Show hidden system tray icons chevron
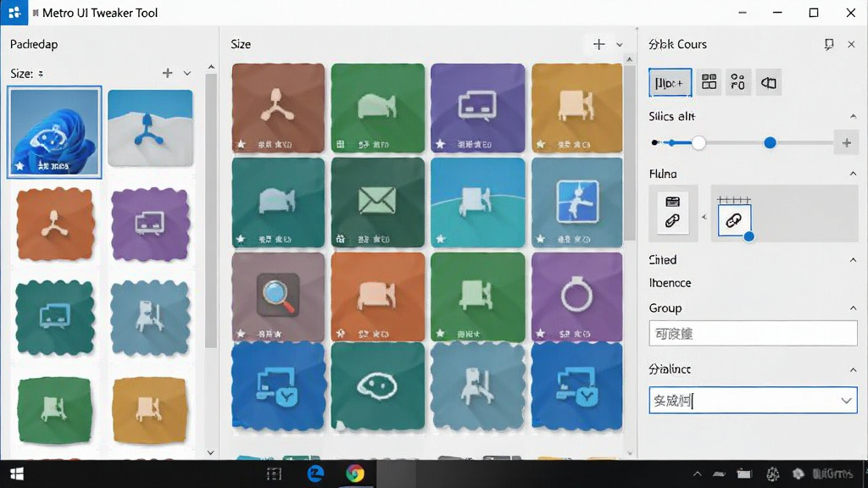Image resolution: width=868 pixels, height=488 pixels. [x=697, y=474]
